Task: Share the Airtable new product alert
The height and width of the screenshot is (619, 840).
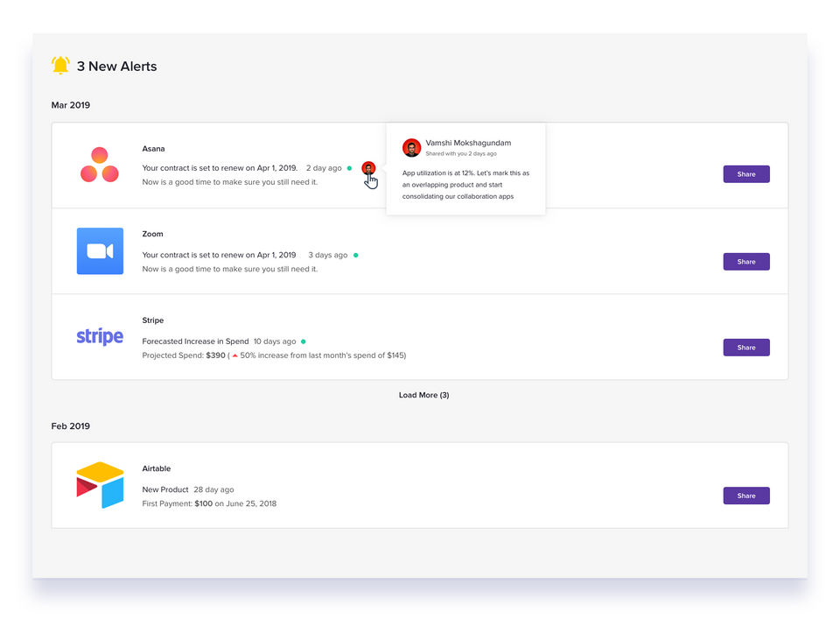Action: [x=745, y=496]
